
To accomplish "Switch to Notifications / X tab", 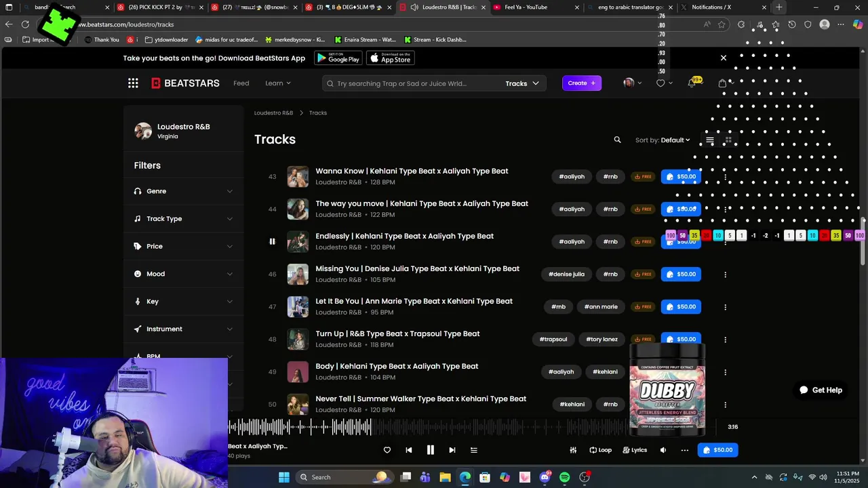I will point(724,7).
